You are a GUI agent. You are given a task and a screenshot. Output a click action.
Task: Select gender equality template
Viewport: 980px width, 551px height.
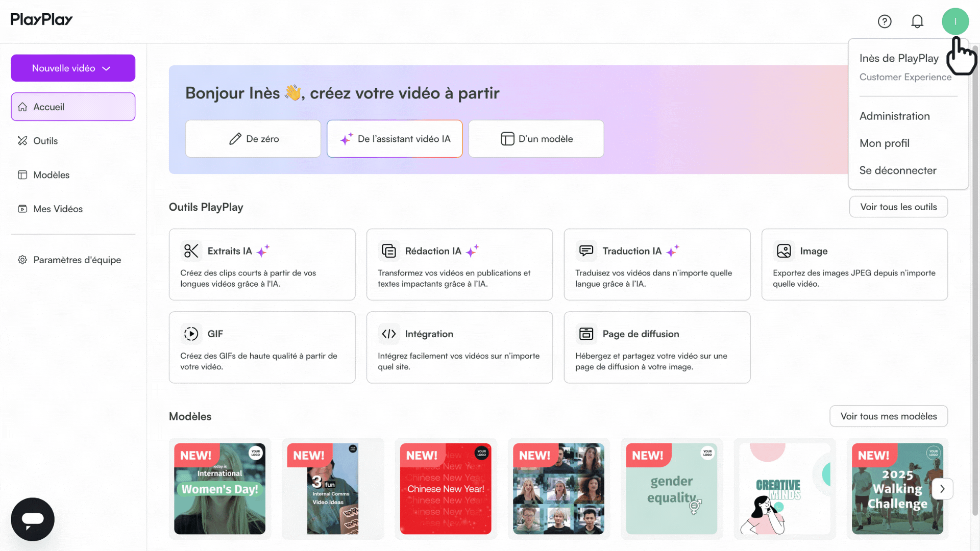pos(672,489)
